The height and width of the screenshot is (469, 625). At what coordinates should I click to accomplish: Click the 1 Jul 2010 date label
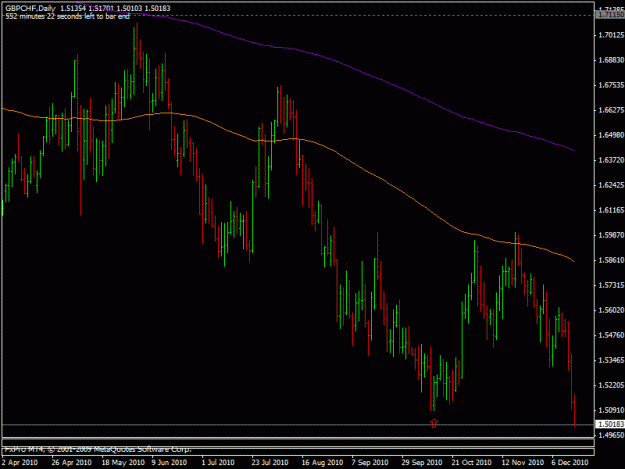218,463
